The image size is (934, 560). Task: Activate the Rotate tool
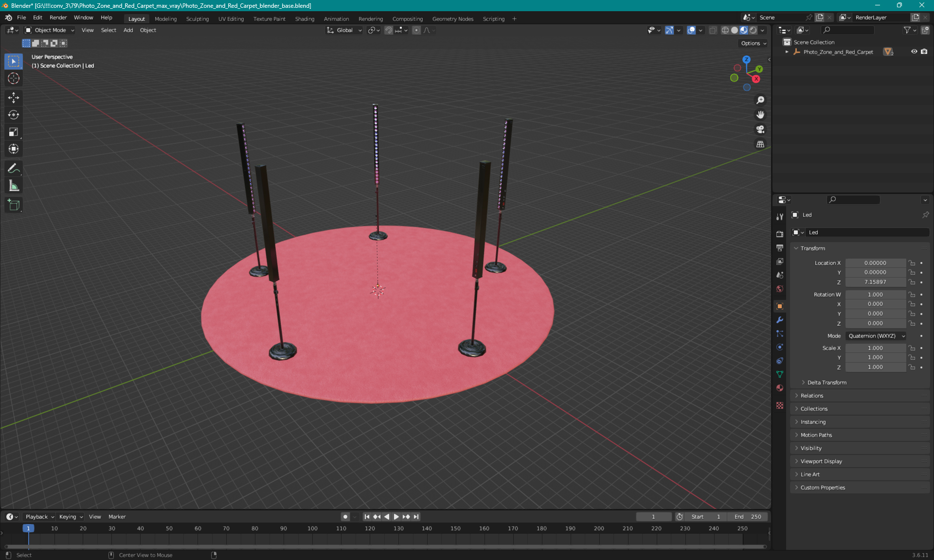click(x=14, y=115)
